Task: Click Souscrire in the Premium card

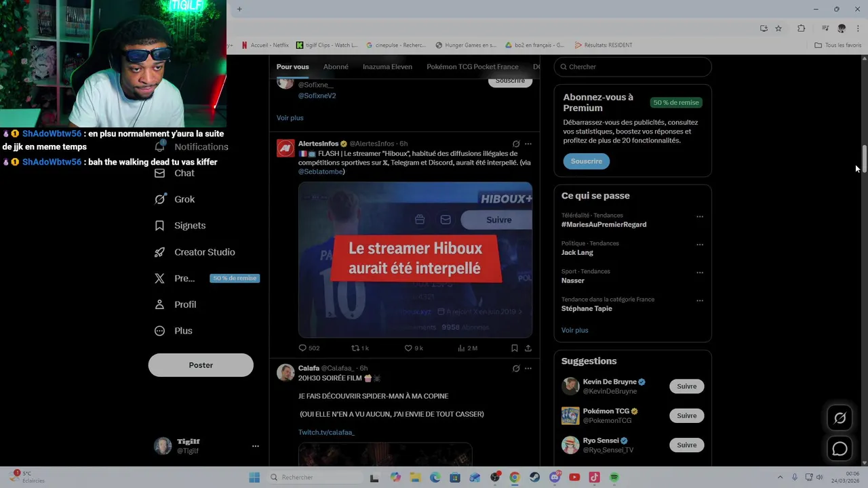Action: 586,161
